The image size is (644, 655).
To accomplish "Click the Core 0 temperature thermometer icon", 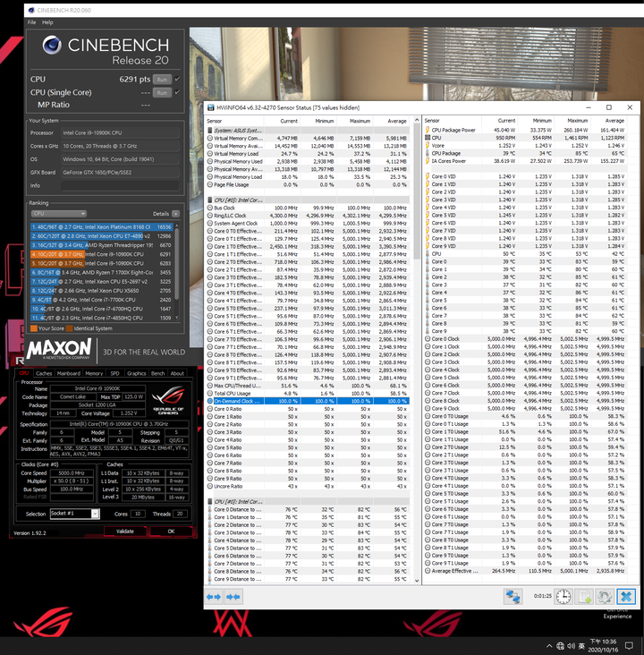I will tap(428, 261).
